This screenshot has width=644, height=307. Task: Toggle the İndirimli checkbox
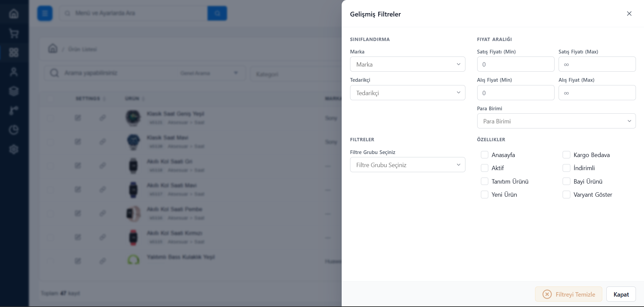pos(566,168)
